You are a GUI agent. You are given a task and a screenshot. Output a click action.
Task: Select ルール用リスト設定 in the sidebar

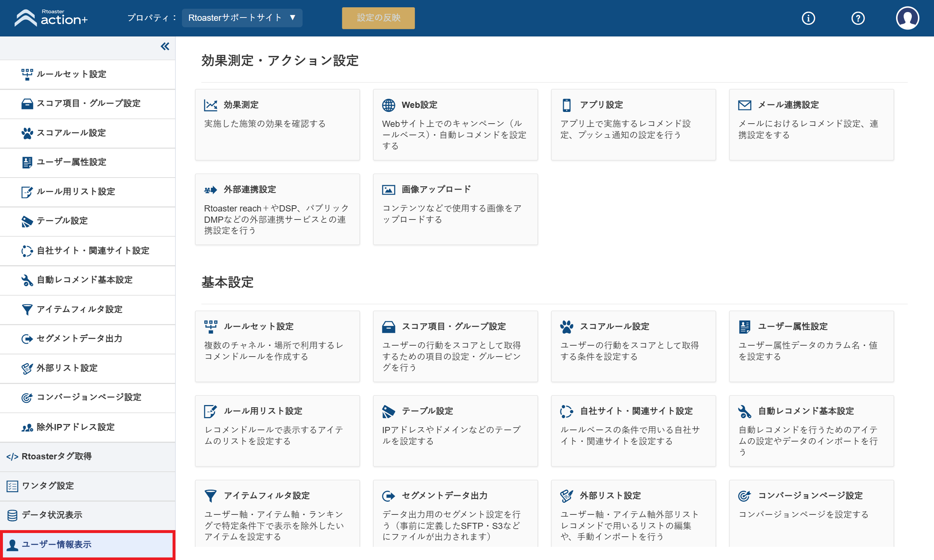coord(88,192)
